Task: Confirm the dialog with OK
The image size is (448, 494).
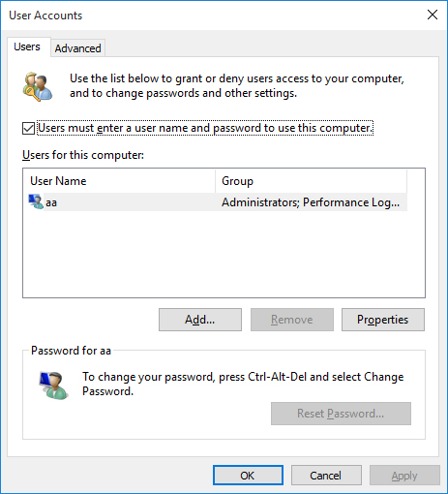Action: 248,476
